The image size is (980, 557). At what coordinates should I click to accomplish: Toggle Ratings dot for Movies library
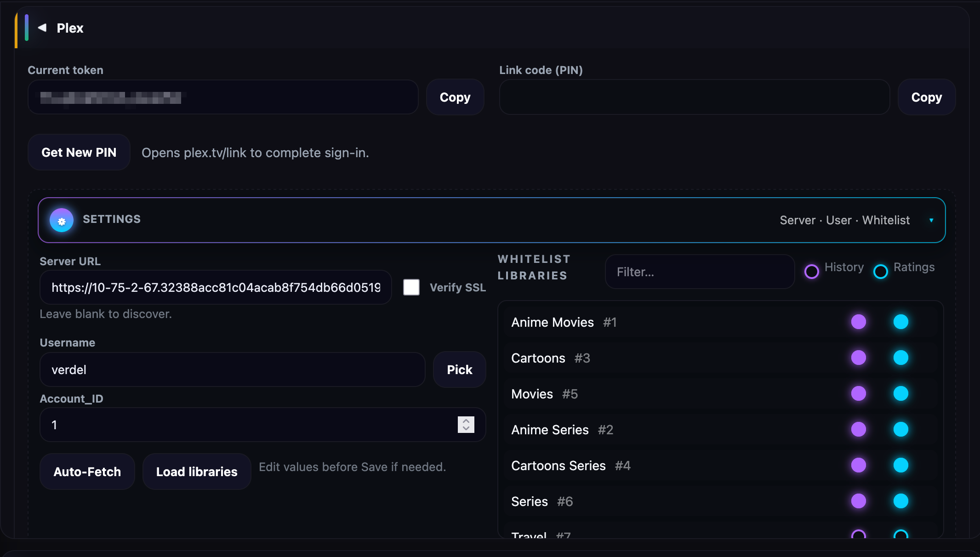click(x=900, y=393)
